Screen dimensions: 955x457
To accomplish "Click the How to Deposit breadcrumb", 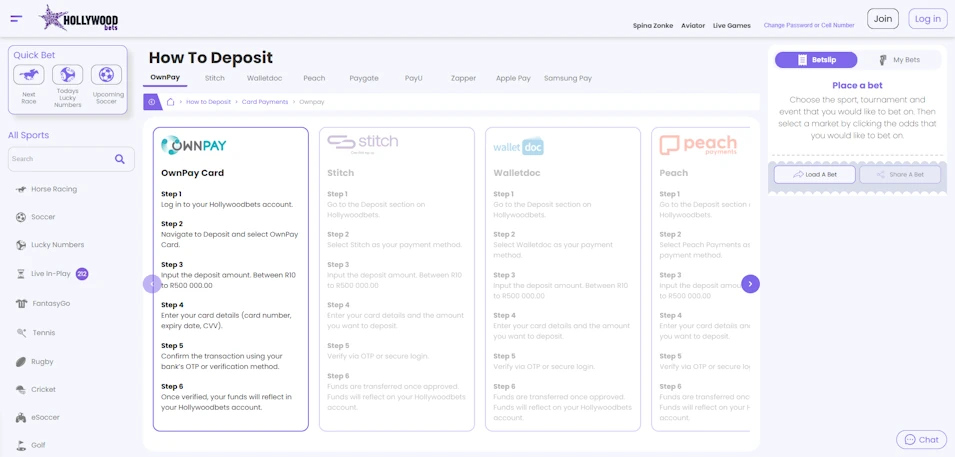I will pyautogui.click(x=208, y=102).
